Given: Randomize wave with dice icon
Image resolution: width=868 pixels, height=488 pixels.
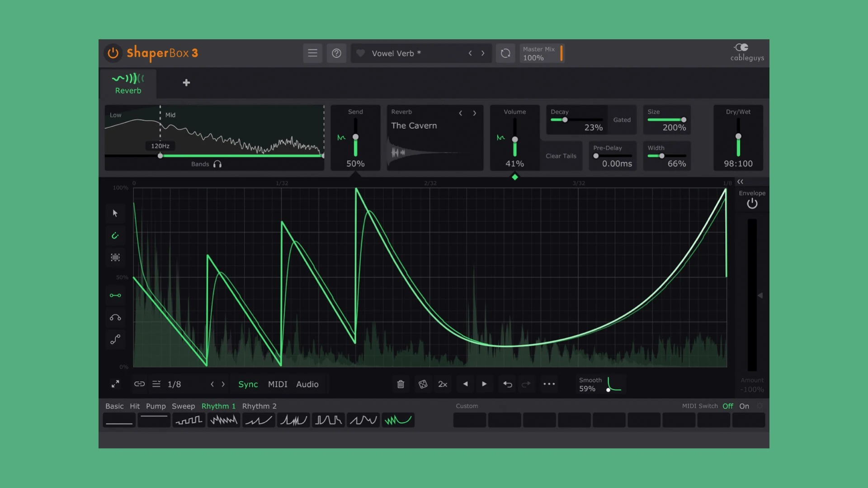Looking at the screenshot, I should point(423,384).
